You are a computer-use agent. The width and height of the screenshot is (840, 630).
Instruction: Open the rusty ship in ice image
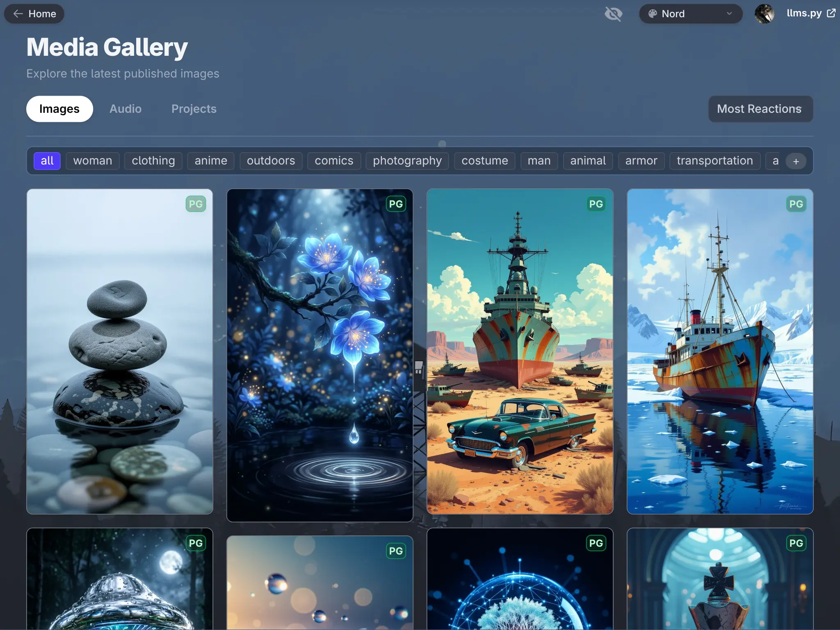[x=720, y=352]
